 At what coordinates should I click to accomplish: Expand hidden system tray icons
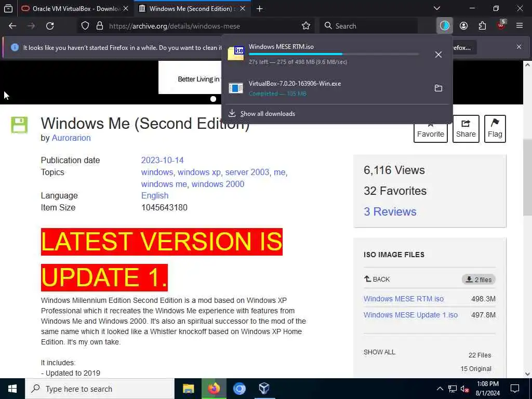pos(440,389)
